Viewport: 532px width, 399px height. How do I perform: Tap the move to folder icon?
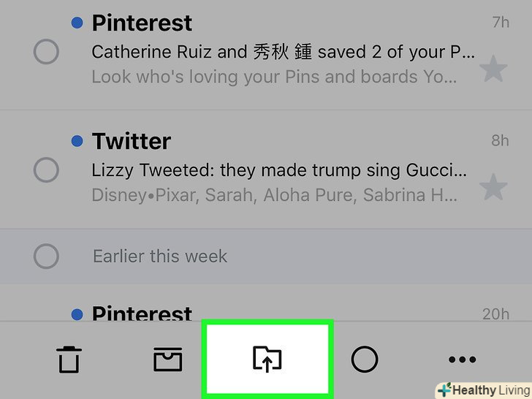267,359
